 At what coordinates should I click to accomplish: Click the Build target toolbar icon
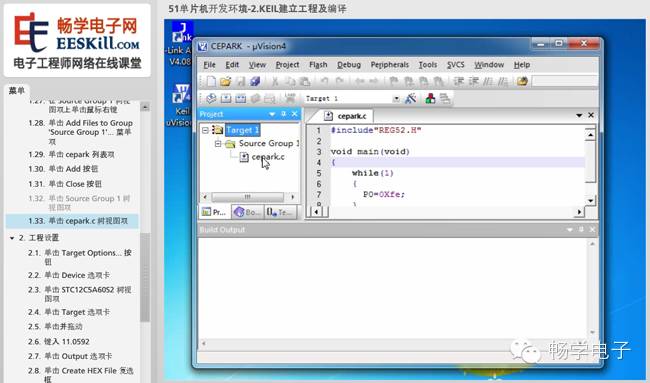[226, 98]
